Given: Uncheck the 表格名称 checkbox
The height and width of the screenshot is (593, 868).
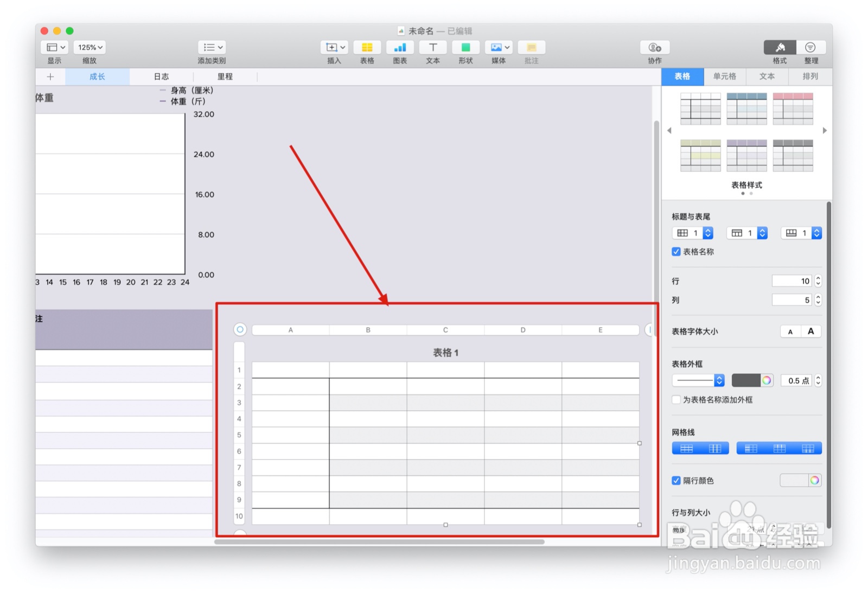Looking at the screenshot, I should [676, 252].
